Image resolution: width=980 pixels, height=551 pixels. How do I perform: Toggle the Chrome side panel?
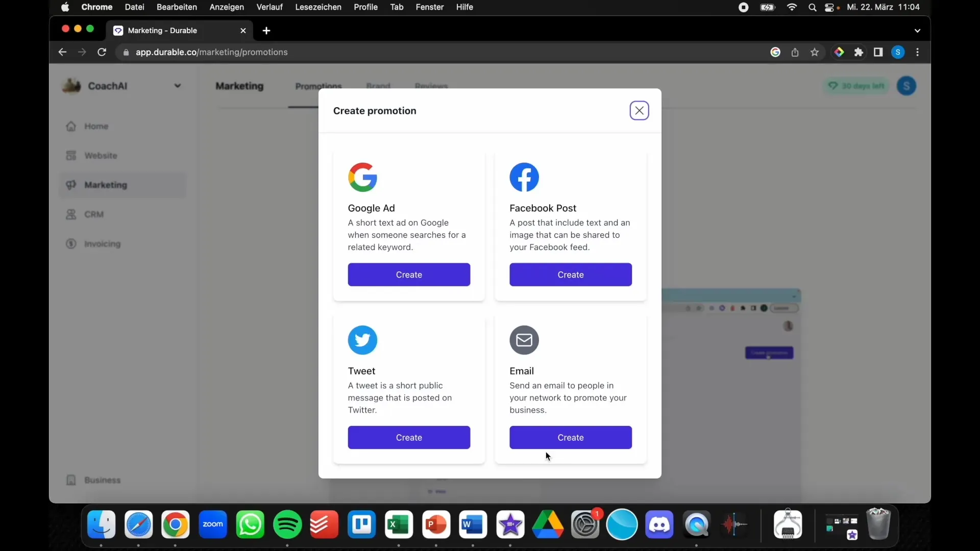(x=878, y=52)
